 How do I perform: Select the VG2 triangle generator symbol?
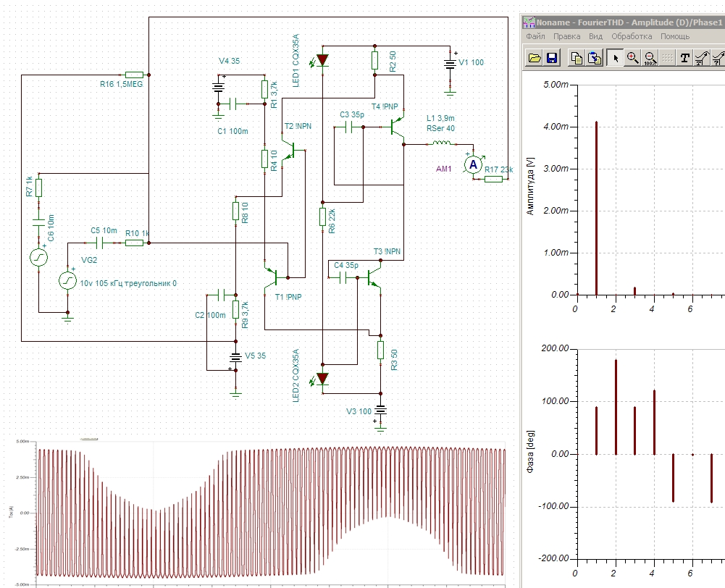pyautogui.click(x=67, y=280)
